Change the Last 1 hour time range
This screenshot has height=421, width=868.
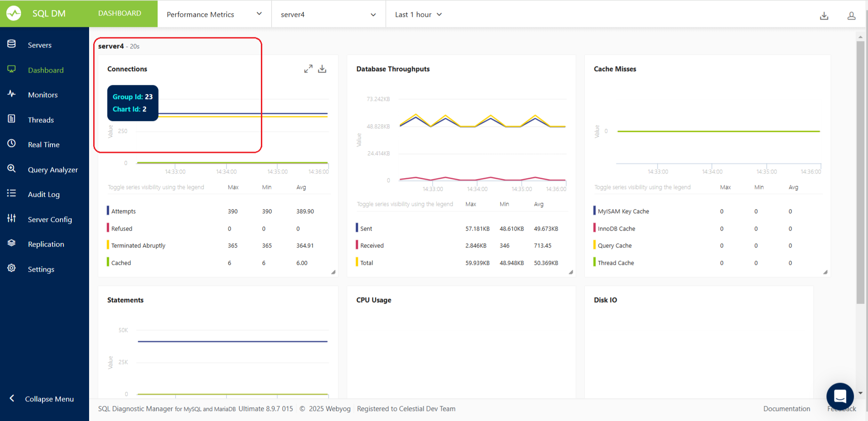(x=418, y=14)
